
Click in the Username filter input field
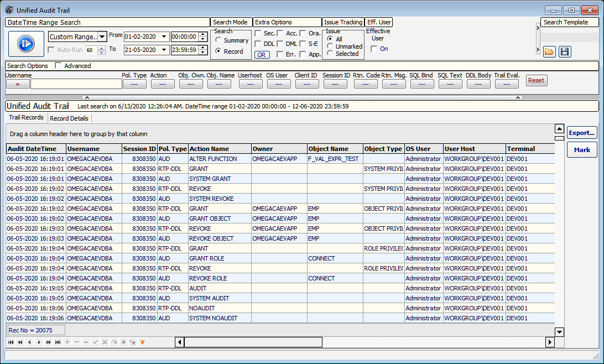click(x=76, y=84)
